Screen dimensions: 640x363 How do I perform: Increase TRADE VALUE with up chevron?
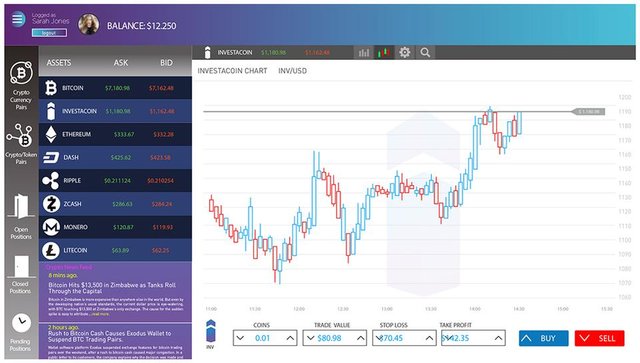click(361, 338)
